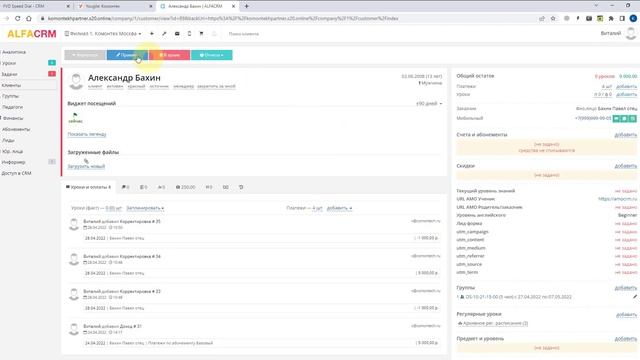Click avatar in the Корректировка # 35 entry
The height and width of the screenshot is (360, 640).
coord(74,224)
